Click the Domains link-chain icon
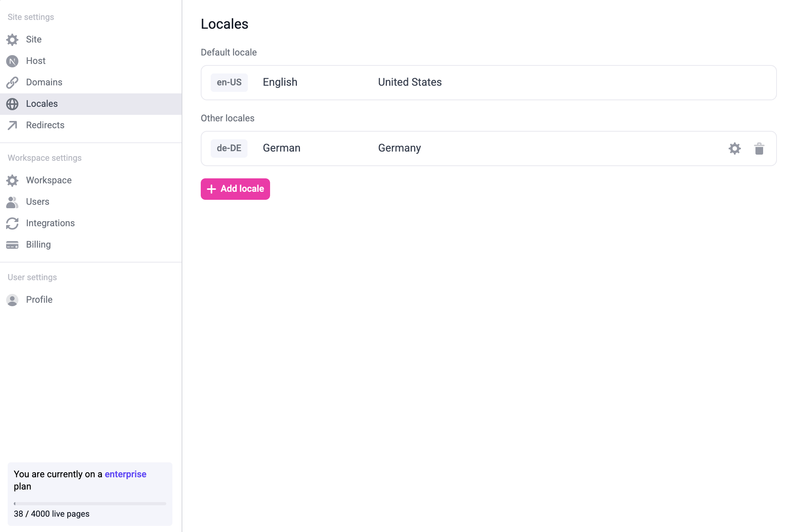Screen dimensions: 793x532 tap(12, 82)
